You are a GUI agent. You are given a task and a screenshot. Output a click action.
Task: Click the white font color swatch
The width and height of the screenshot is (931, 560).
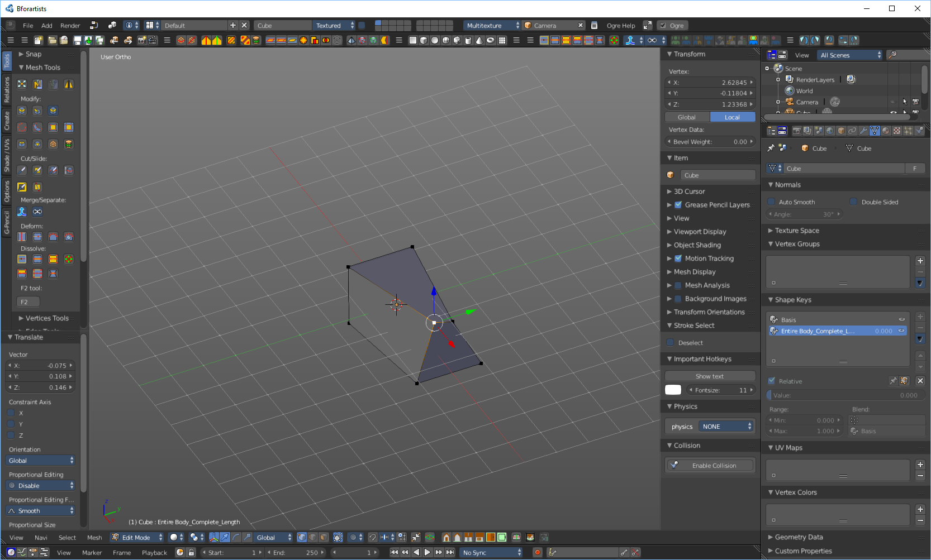673,390
